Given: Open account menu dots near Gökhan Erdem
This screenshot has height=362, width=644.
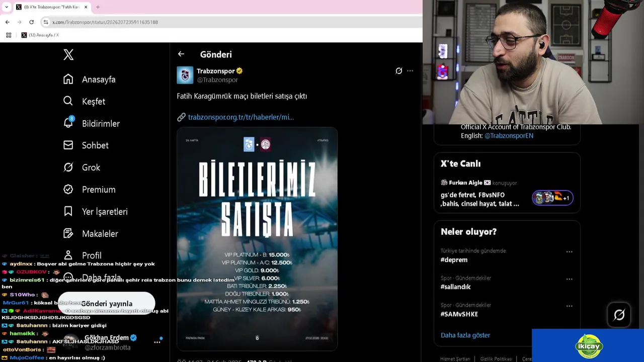Looking at the screenshot, I should (x=157, y=342).
